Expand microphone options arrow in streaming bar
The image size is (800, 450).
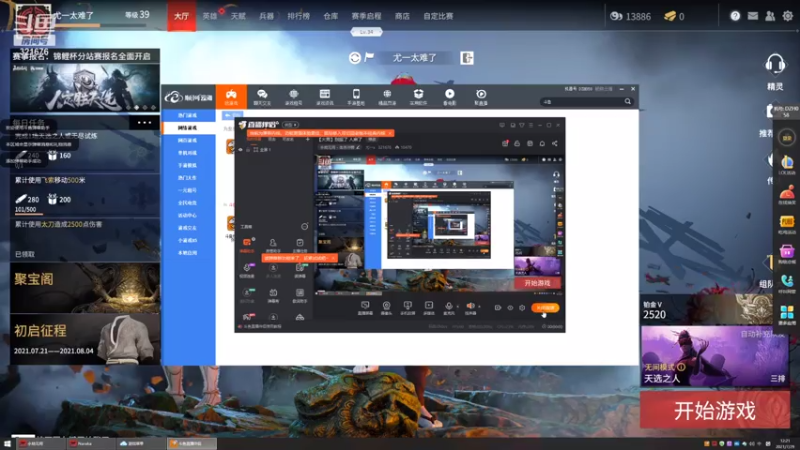(x=457, y=307)
